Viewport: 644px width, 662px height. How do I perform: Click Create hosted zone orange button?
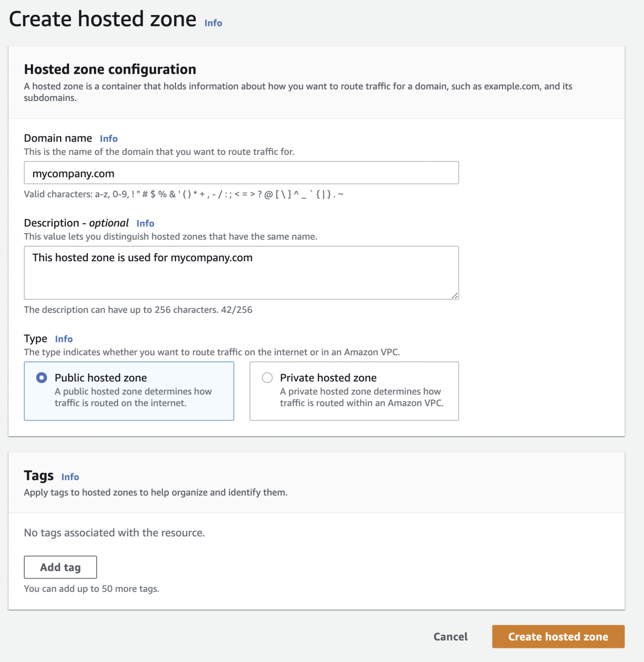[x=558, y=636]
